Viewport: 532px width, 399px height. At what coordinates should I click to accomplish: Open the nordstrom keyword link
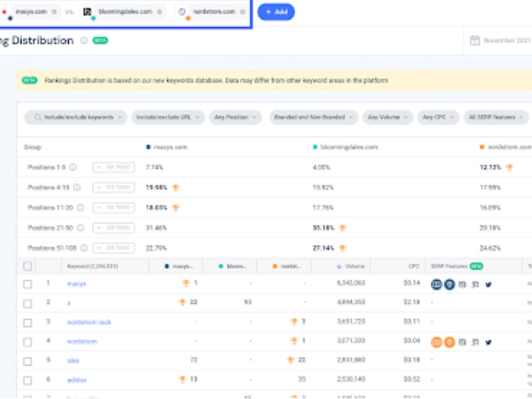coord(82,342)
